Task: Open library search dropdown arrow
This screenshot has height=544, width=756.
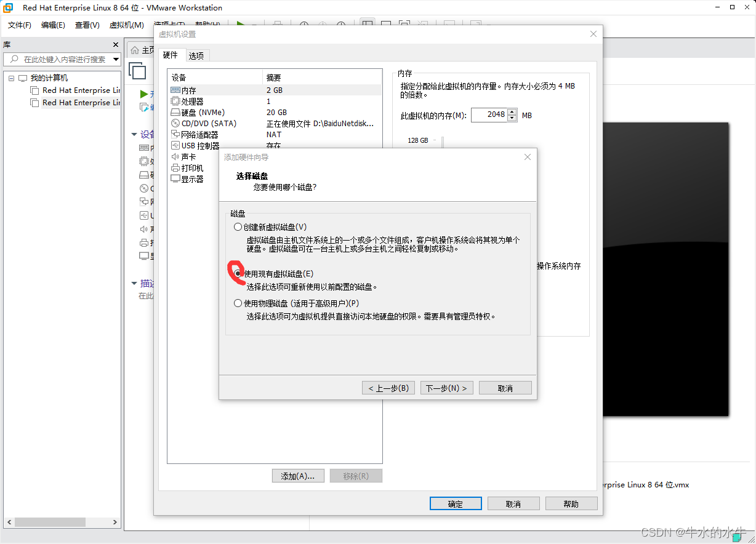Action: pos(116,59)
